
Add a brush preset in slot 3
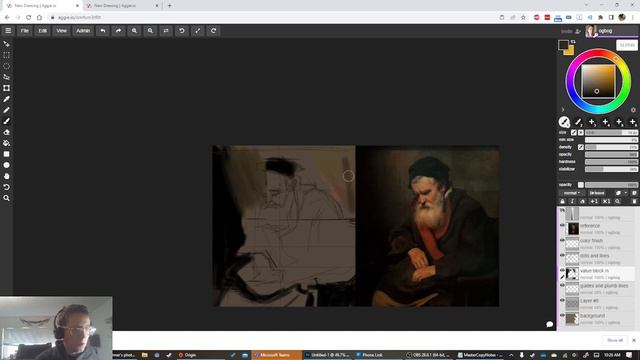click(592, 122)
